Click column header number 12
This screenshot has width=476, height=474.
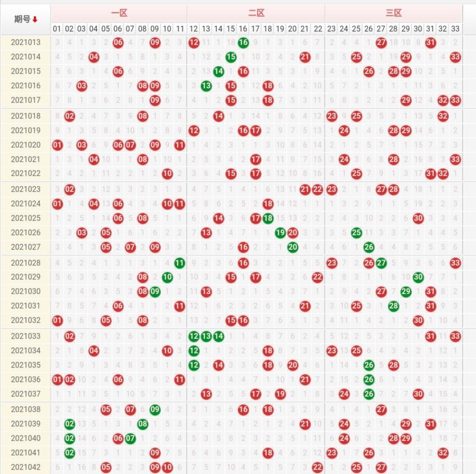(x=194, y=29)
